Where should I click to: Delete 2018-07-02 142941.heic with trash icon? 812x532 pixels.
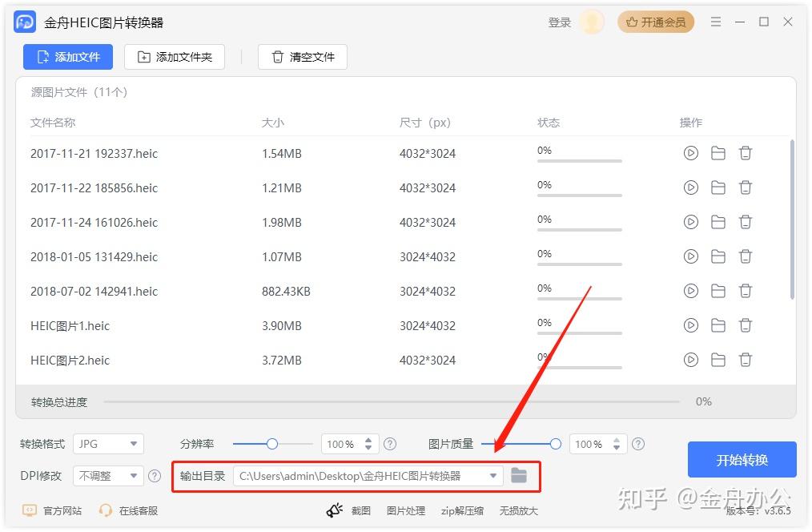pyautogui.click(x=746, y=291)
